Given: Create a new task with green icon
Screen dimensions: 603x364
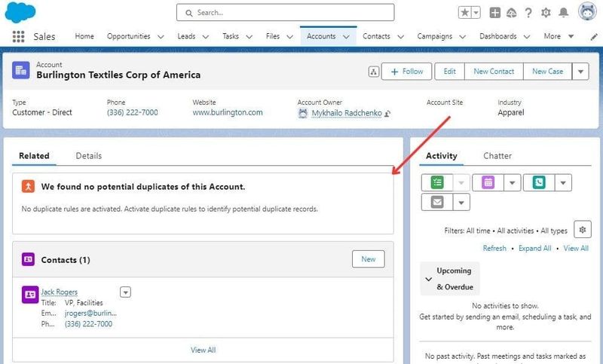Looking at the screenshot, I should click(437, 182).
